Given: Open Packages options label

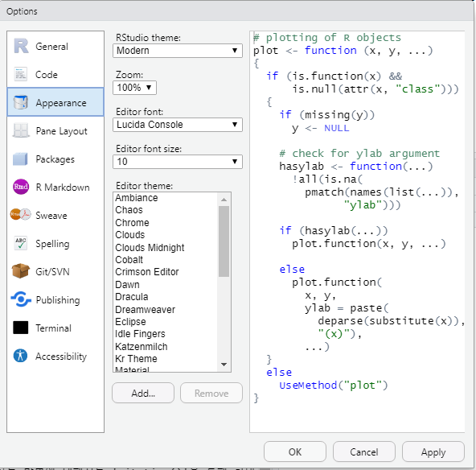Looking at the screenshot, I should [55, 159].
